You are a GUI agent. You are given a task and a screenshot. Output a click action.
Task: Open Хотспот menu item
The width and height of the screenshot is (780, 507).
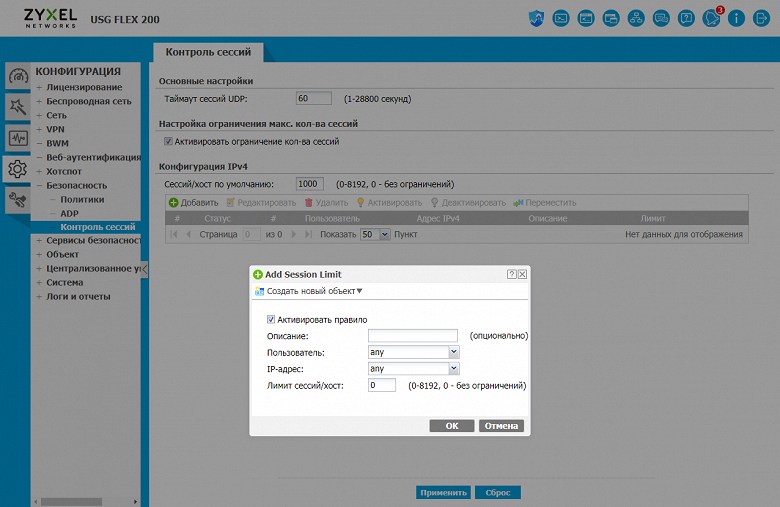[64, 171]
